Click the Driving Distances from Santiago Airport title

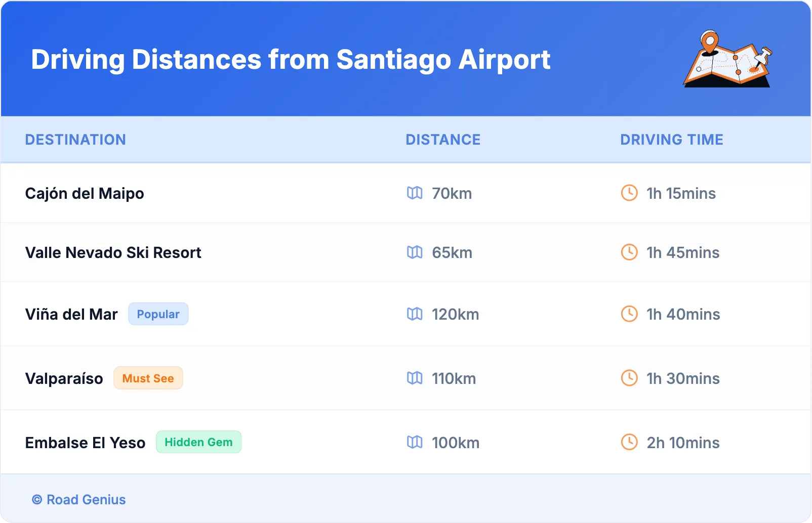291,60
